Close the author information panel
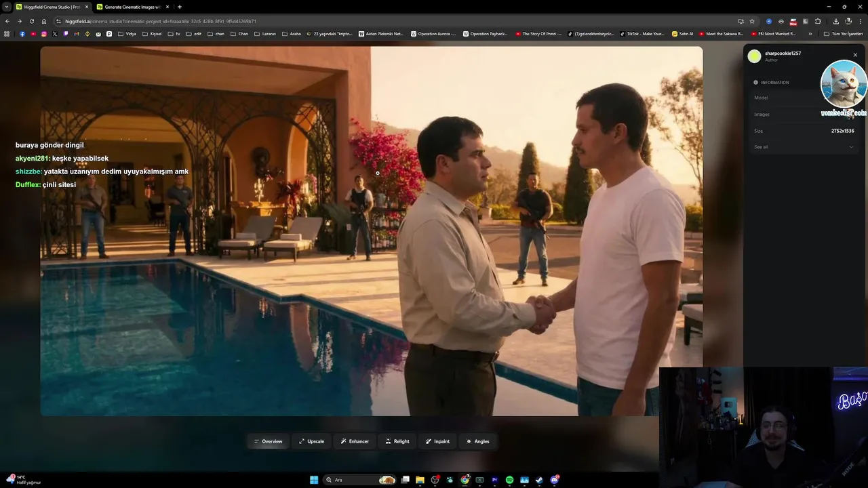Image resolution: width=868 pixels, height=488 pixels. (x=855, y=55)
